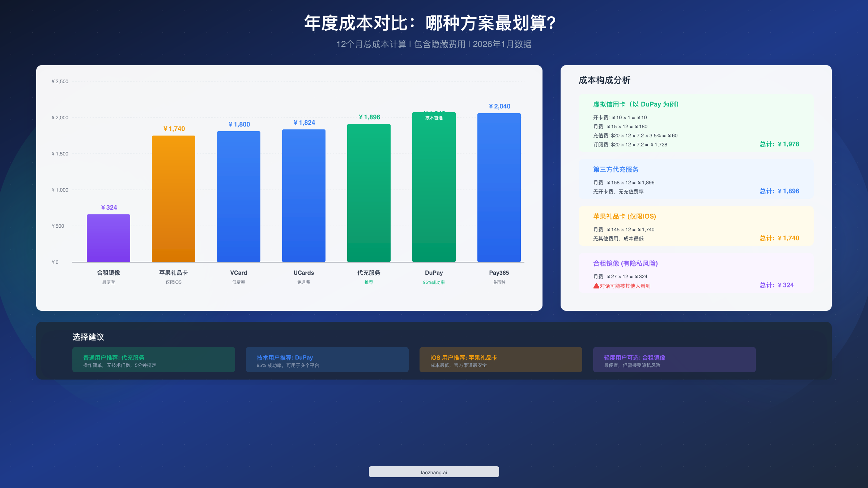Select the purple 合租镜像 bar in the chart
The width and height of the screenshot is (868, 488).
[108, 237]
